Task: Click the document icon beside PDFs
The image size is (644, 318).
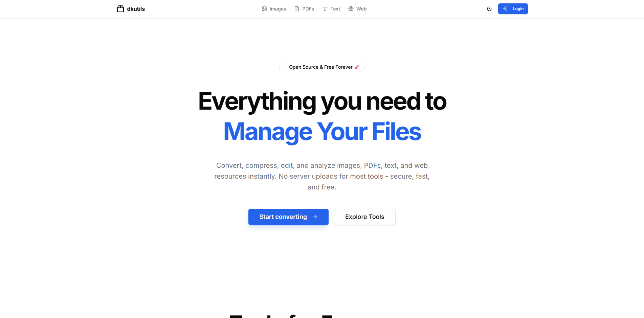Action: [297, 9]
